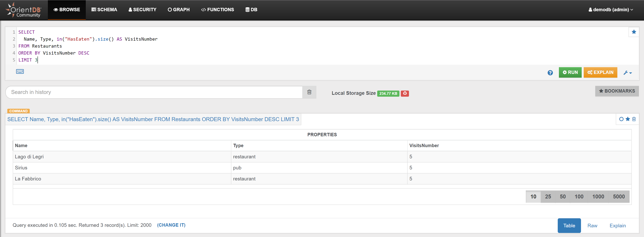
Task: Open the SCHEMA tab
Action: [x=104, y=10]
